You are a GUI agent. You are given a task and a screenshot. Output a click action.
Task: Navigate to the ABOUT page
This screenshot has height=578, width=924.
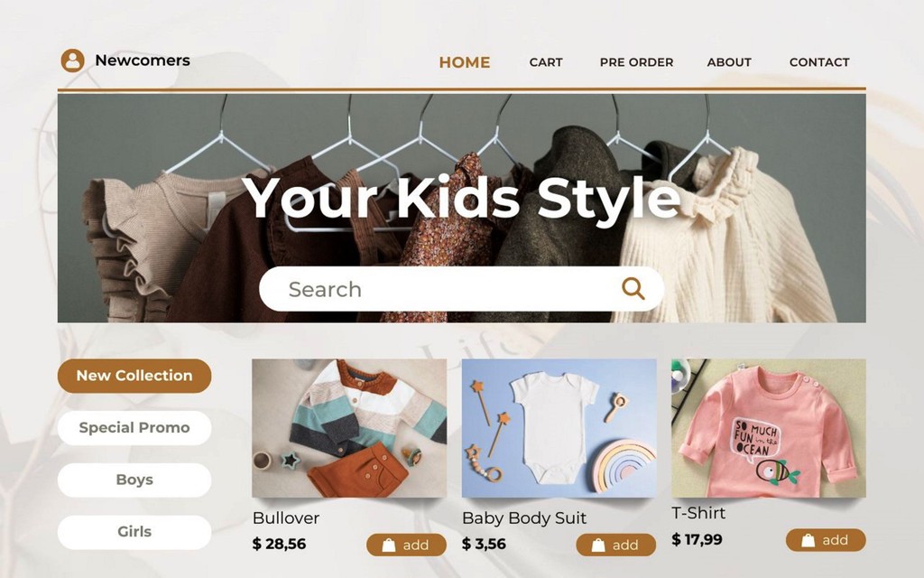(x=729, y=62)
